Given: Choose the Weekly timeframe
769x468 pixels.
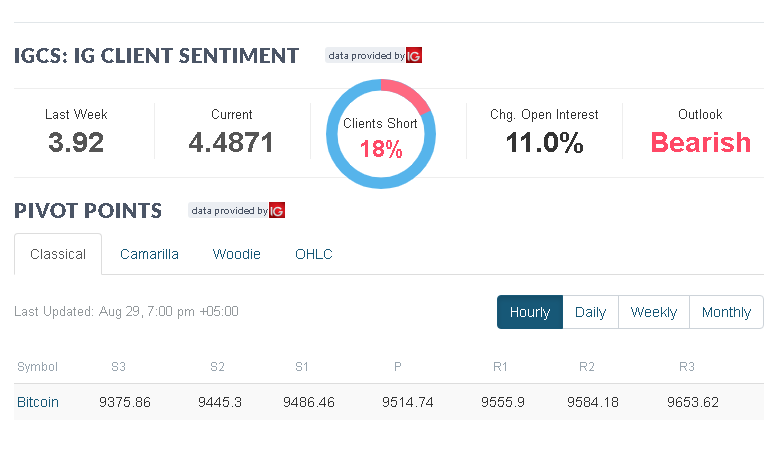Looking at the screenshot, I should (x=654, y=312).
